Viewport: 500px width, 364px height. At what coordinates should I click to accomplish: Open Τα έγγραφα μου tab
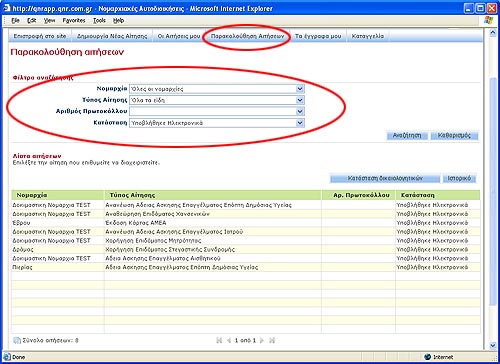[318, 36]
